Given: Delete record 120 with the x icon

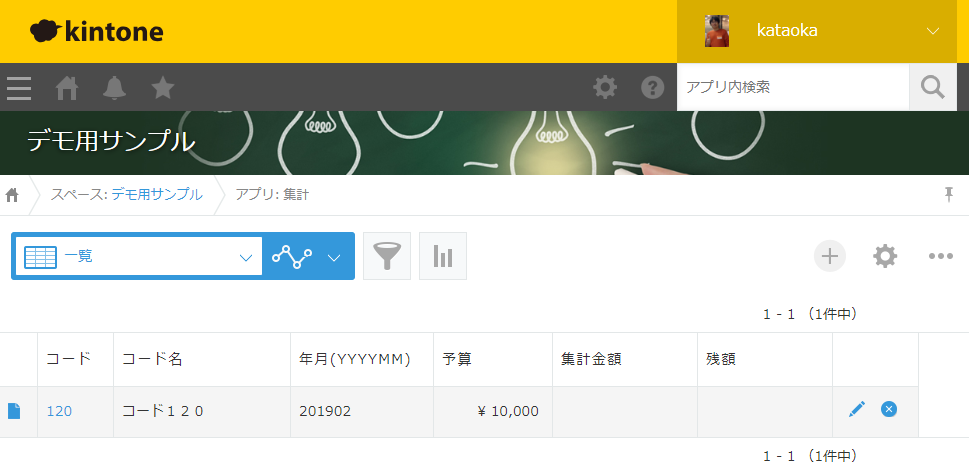Looking at the screenshot, I should click(889, 409).
